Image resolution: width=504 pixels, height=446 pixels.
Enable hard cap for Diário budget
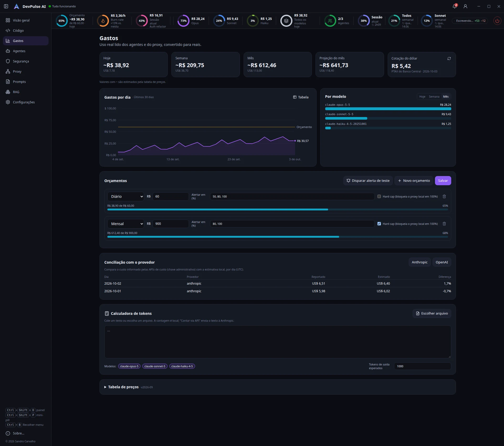pos(379,197)
